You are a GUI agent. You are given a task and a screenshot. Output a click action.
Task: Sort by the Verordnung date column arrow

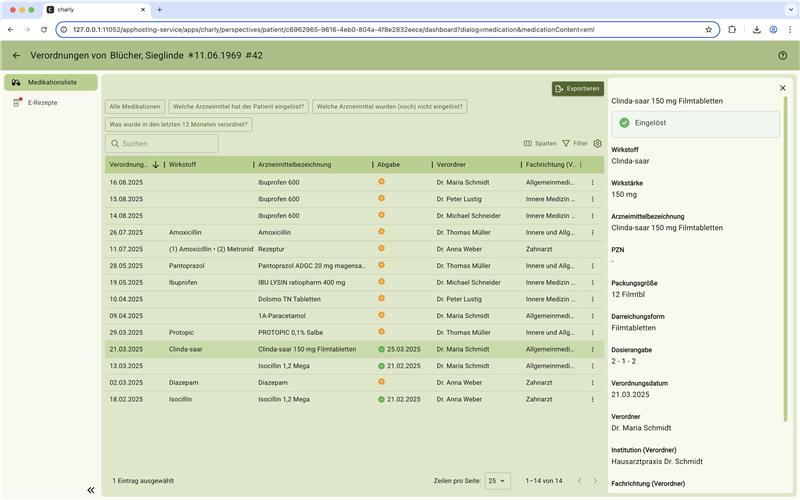tap(156, 164)
